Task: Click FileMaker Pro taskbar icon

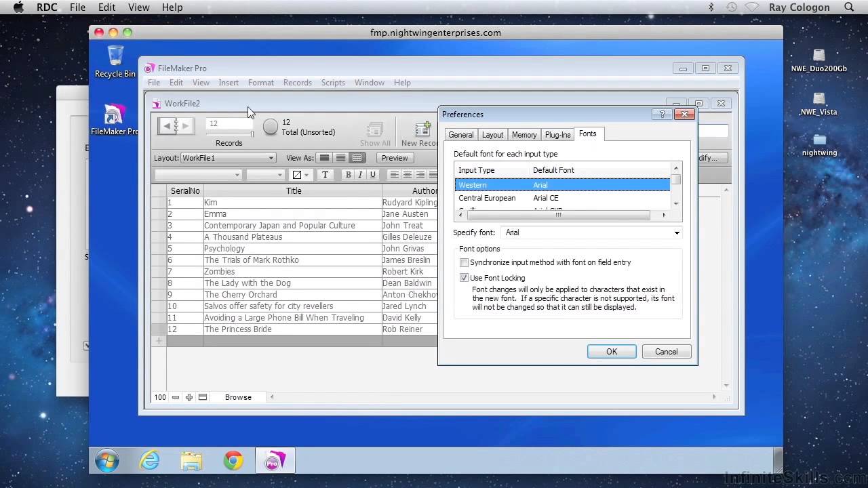Action: tap(275, 462)
